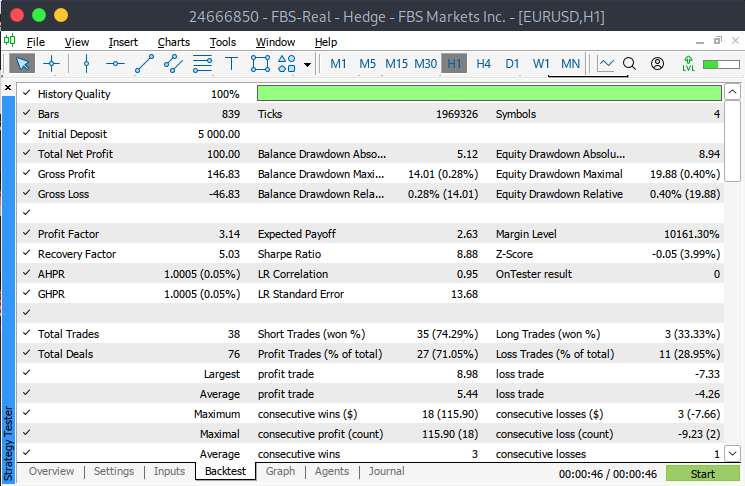
Task: Open the search magnifier
Action: pos(629,64)
